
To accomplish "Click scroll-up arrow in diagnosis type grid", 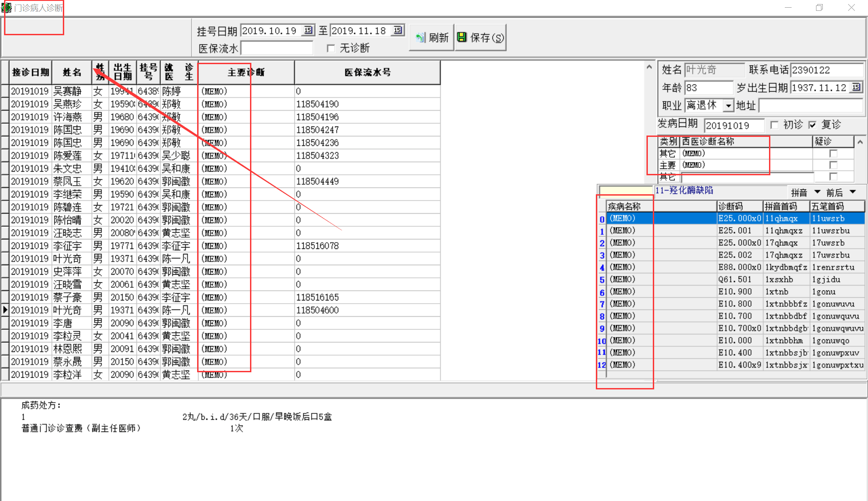I will (860, 142).
